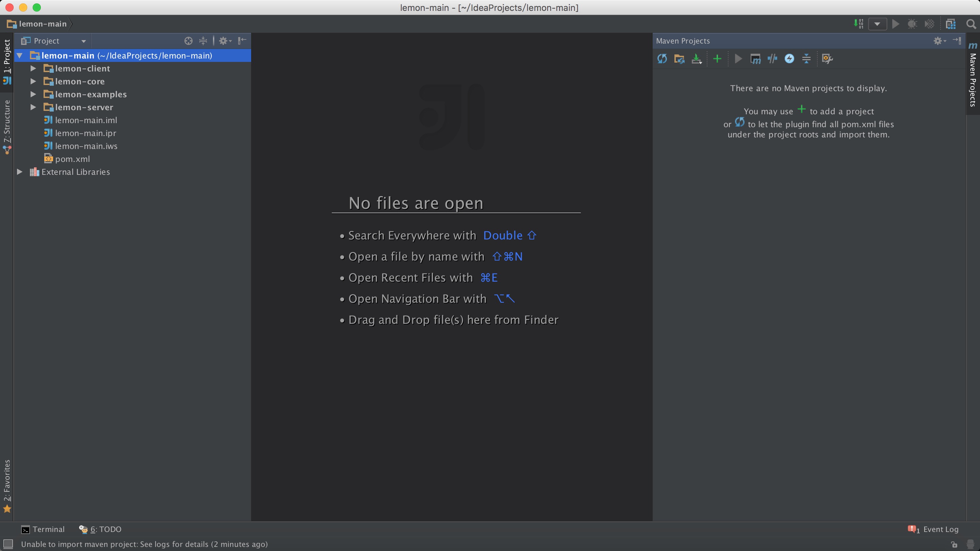Toggle tool window bars in status corner

click(x=8, y=544)
